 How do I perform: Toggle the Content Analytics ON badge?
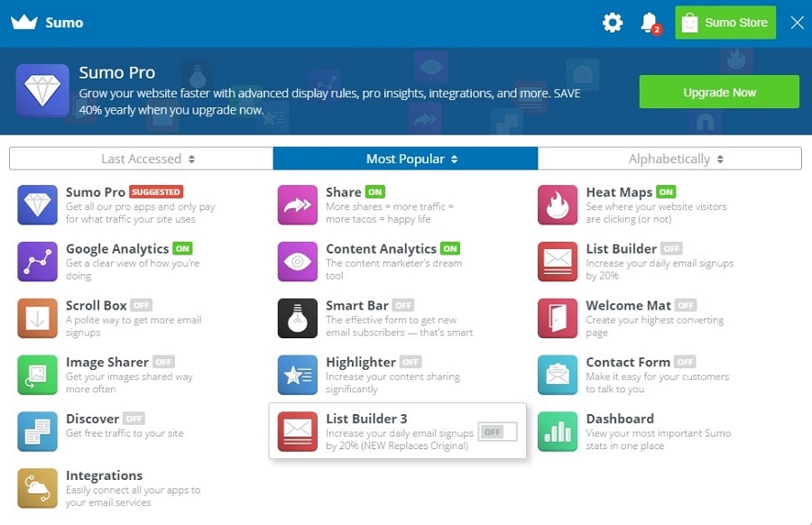tap(450, 249)
